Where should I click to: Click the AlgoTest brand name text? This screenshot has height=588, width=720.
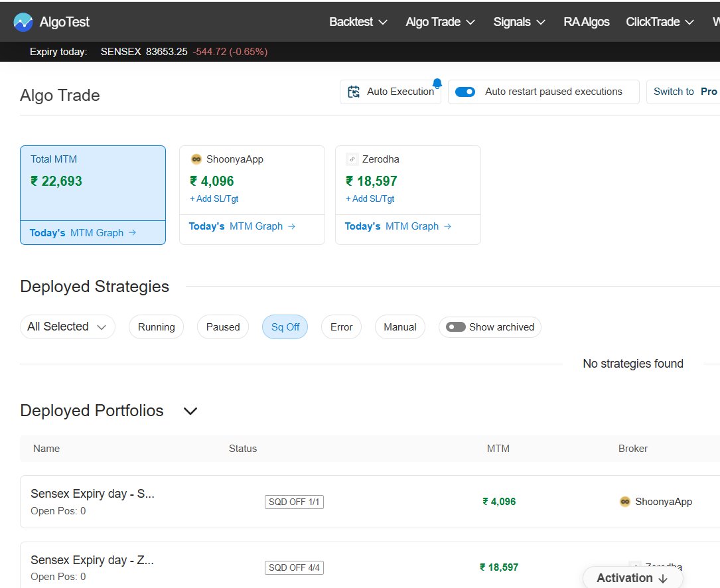click(x=64, y=22)
